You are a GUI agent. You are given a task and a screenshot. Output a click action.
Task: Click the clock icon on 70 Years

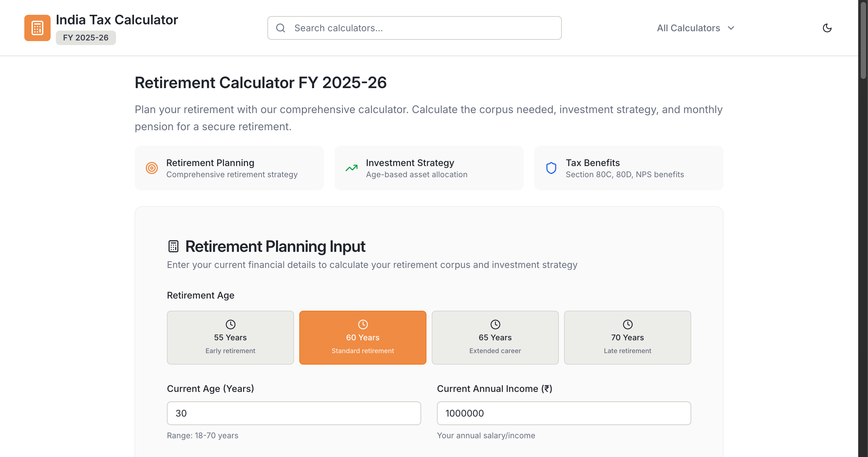pos(628,325)
